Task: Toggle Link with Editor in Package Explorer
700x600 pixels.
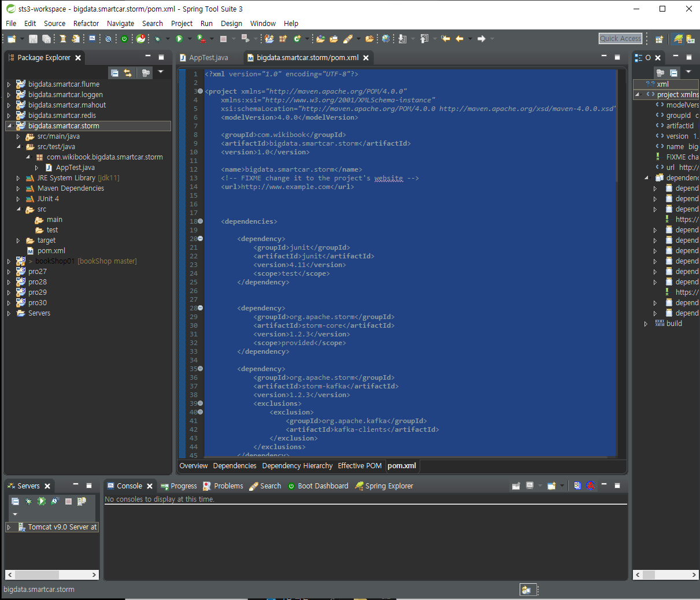Action: coord(128,73)
